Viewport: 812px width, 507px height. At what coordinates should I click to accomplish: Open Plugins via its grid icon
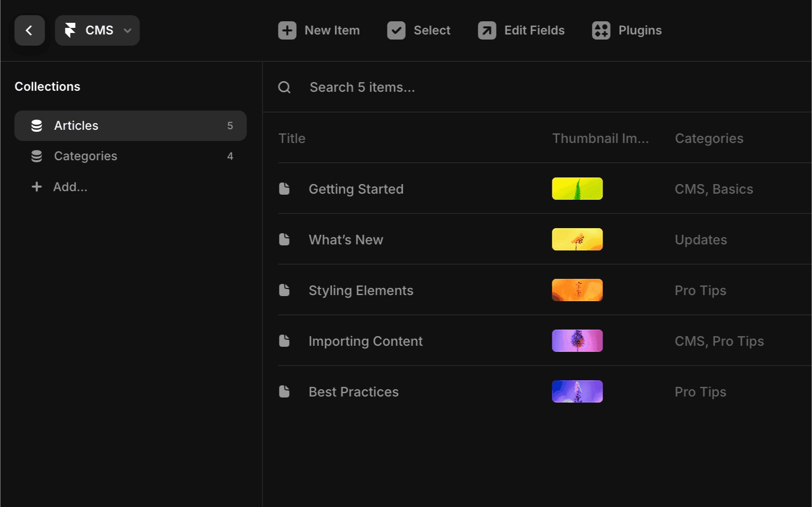(601, 30)
